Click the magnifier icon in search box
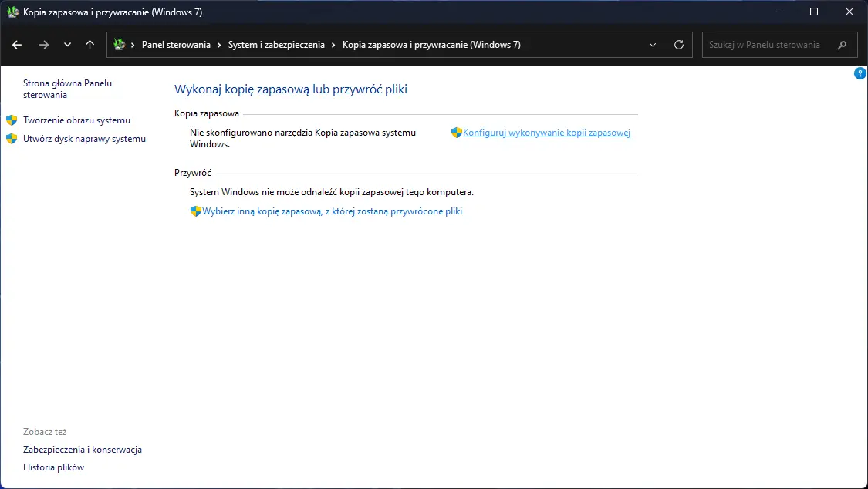The width and height of the screenshot is (868, 489). (843, 45)
